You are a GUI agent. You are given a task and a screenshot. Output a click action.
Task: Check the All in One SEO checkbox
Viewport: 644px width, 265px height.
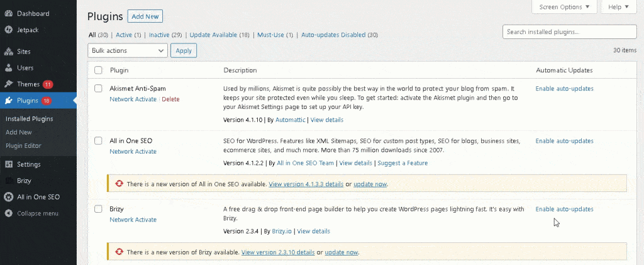(x=98, y=140)
